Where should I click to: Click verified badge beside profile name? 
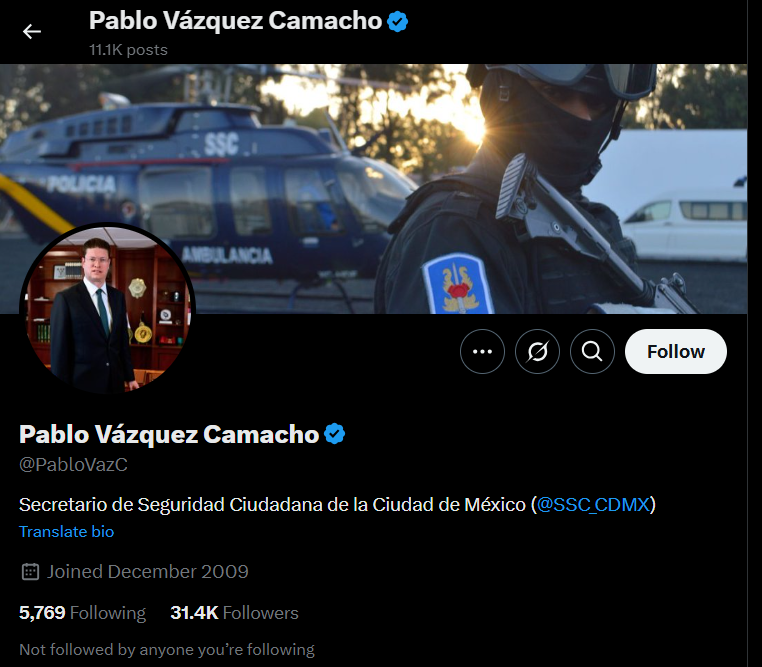(x=335, y=434)
